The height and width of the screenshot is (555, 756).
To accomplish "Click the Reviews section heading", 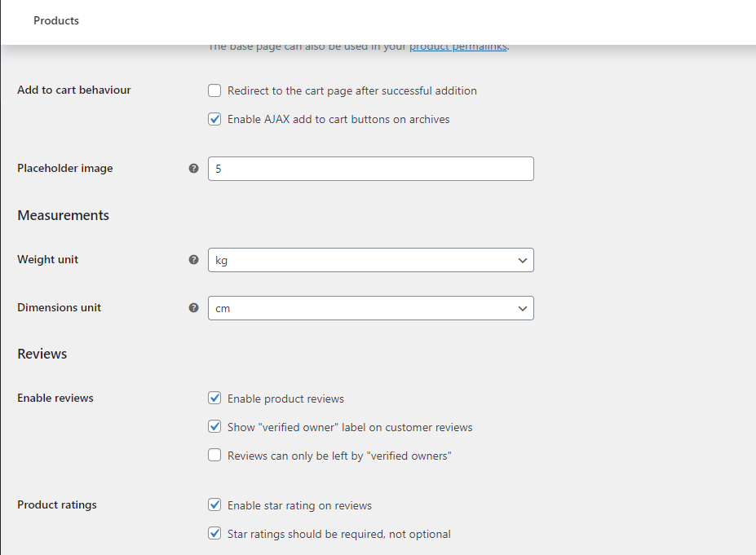I will coord(42,354).
